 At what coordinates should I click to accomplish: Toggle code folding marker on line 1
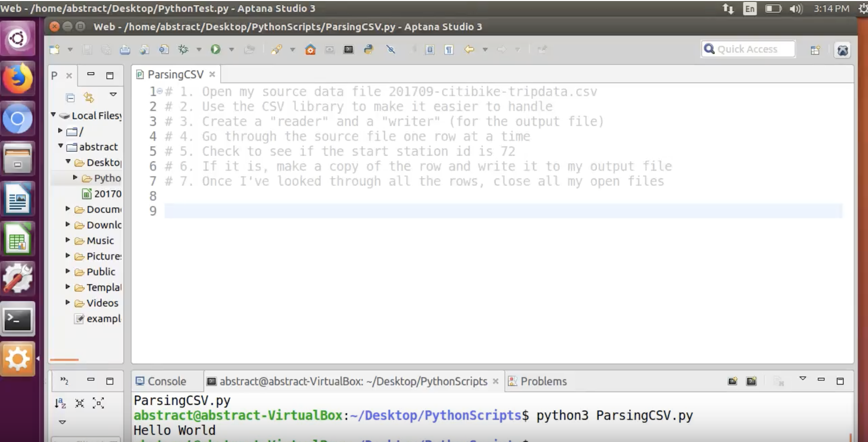point(160,91)
